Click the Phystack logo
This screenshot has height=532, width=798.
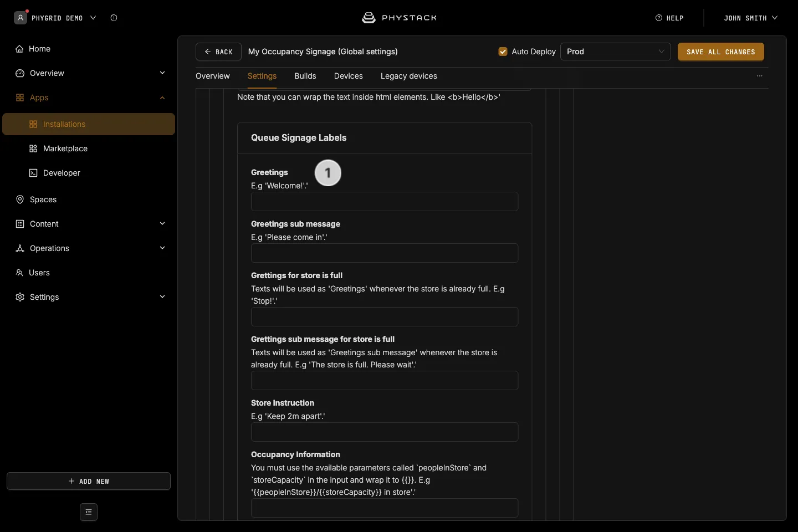pos(399,18)
